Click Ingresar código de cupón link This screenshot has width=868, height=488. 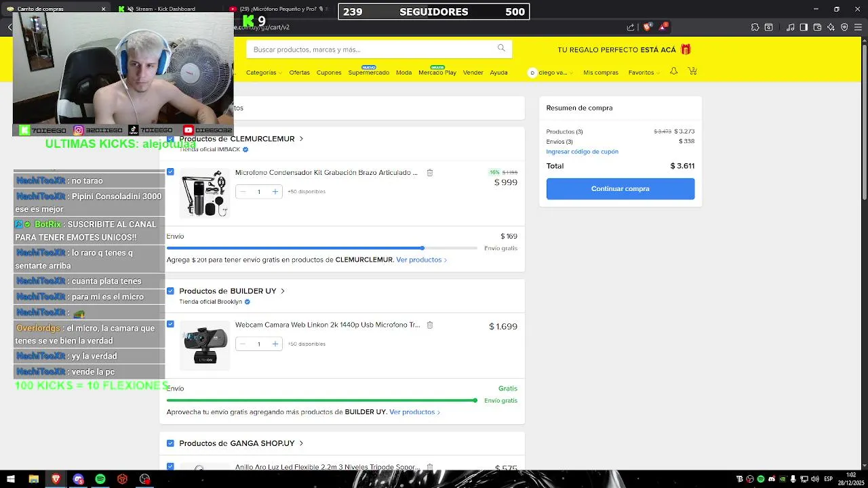pos(583,152)
